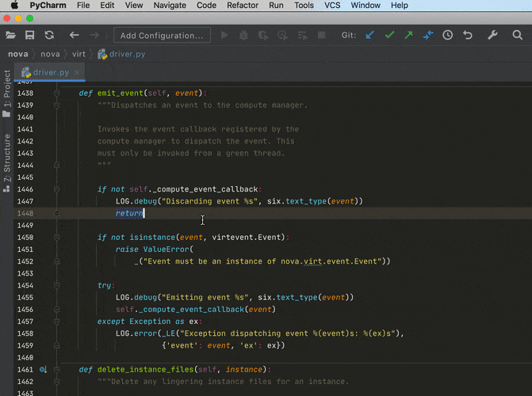The height and width of the screenshot is (396, 532).
Task: Click the Open folder toolbar icon
Action: click(x=11, y=35)
